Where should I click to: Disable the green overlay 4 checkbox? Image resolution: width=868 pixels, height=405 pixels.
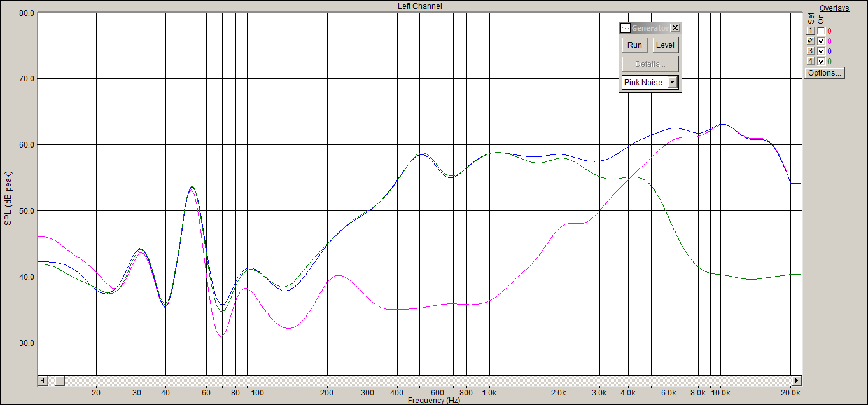pyautogui.click(x=821, y=61)
